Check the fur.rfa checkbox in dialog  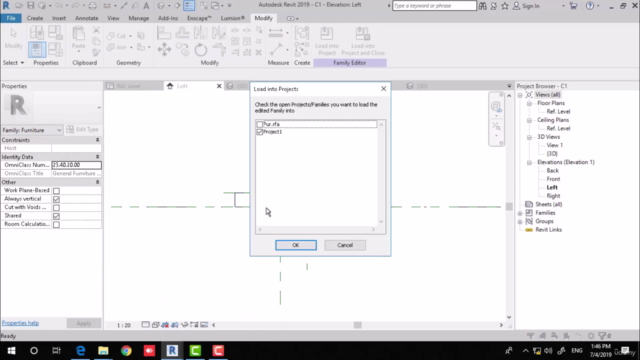tap(260, 124)
